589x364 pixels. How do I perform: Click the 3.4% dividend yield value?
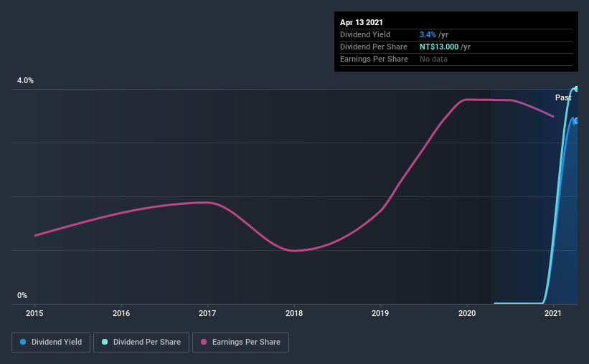[x=428, y=34]
